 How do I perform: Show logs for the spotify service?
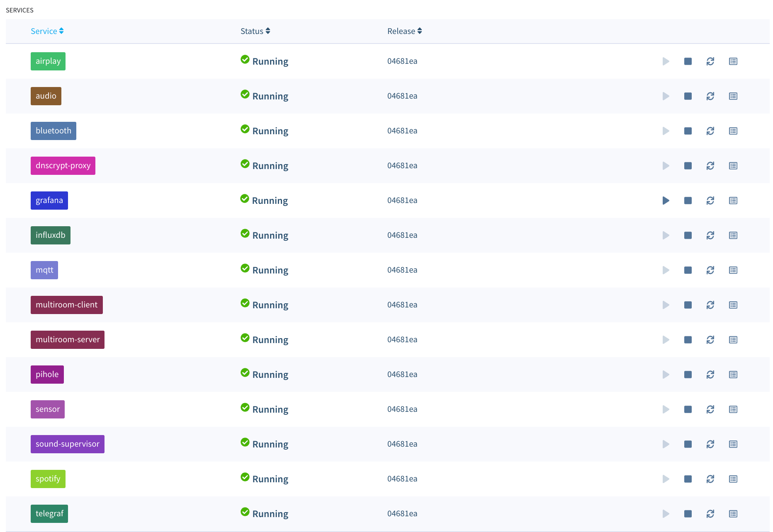tap(733, 479)
